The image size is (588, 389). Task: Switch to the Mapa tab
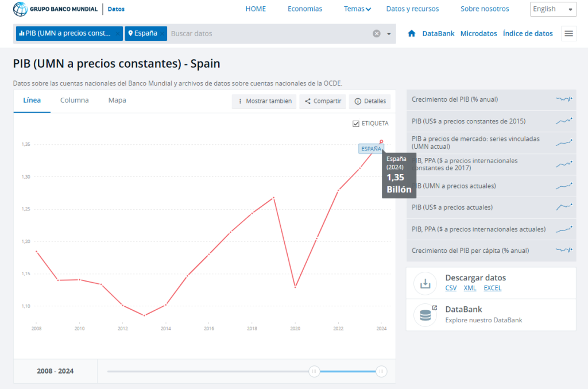coord(117,101)
